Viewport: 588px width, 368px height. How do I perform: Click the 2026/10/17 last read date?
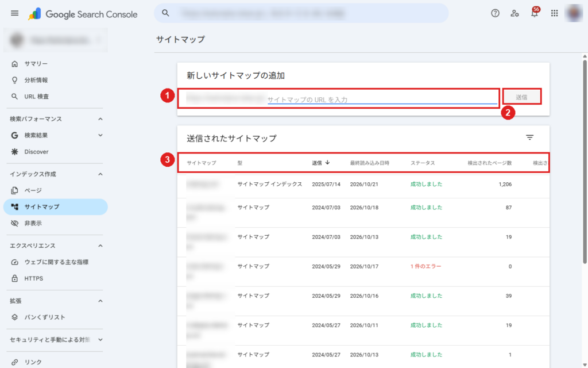point(364,266)
